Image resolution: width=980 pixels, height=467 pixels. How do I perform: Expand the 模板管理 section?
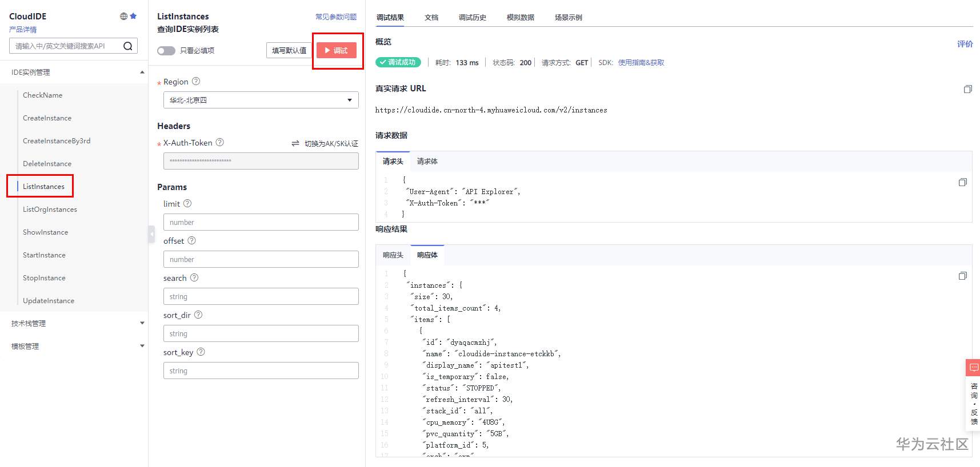click(x=142, y=346)
